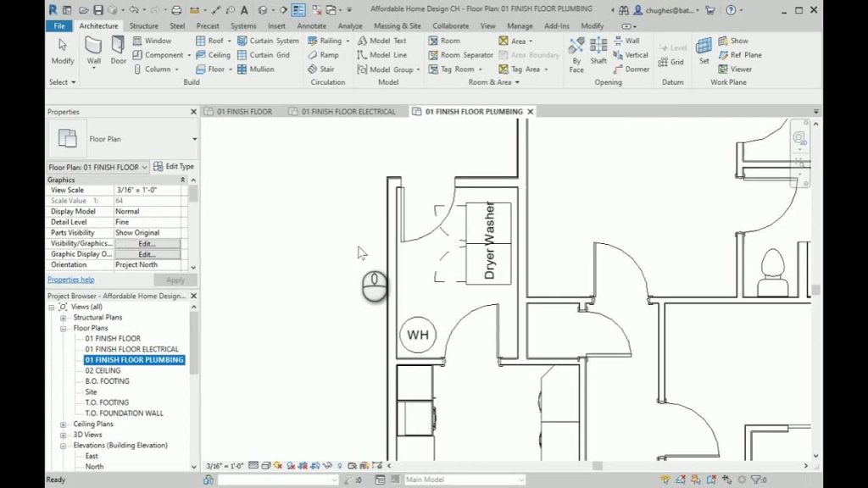868x488 pixels.
Task: Expand the Ceiling Plans node in Project Browser
Action: click(x=64, y=424)
